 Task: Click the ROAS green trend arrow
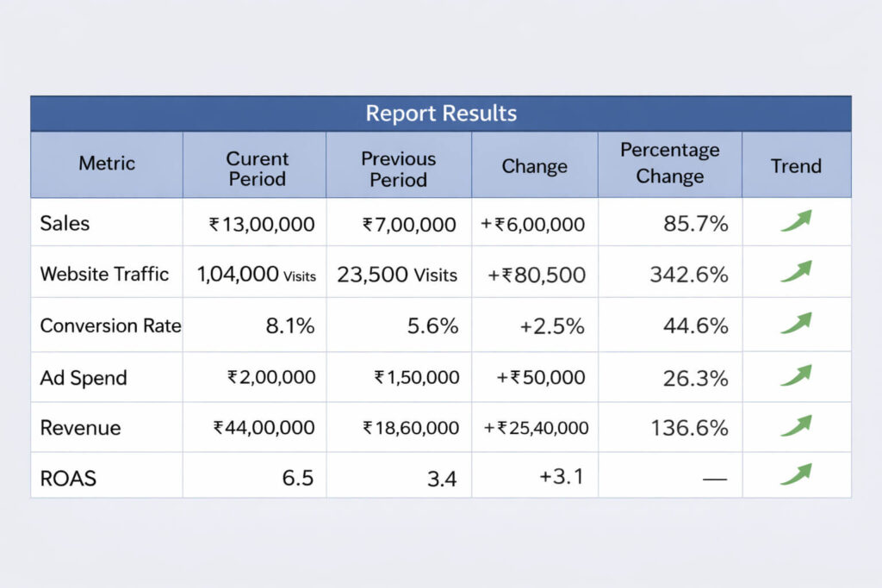coord(796,474)
